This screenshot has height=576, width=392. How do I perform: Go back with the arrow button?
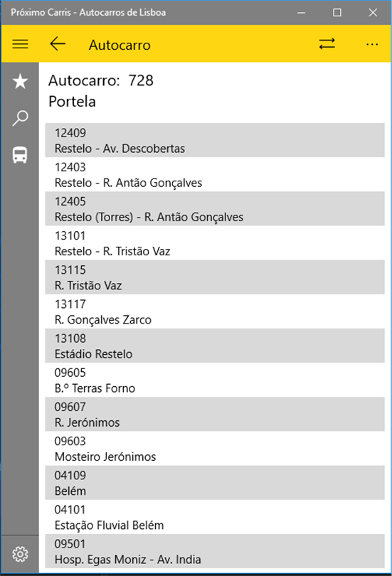(x=58, y=44)
